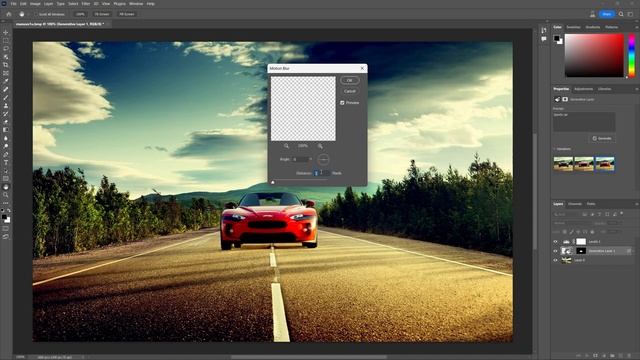
Task: Open the History panel icon
Action: click(544, 30)
